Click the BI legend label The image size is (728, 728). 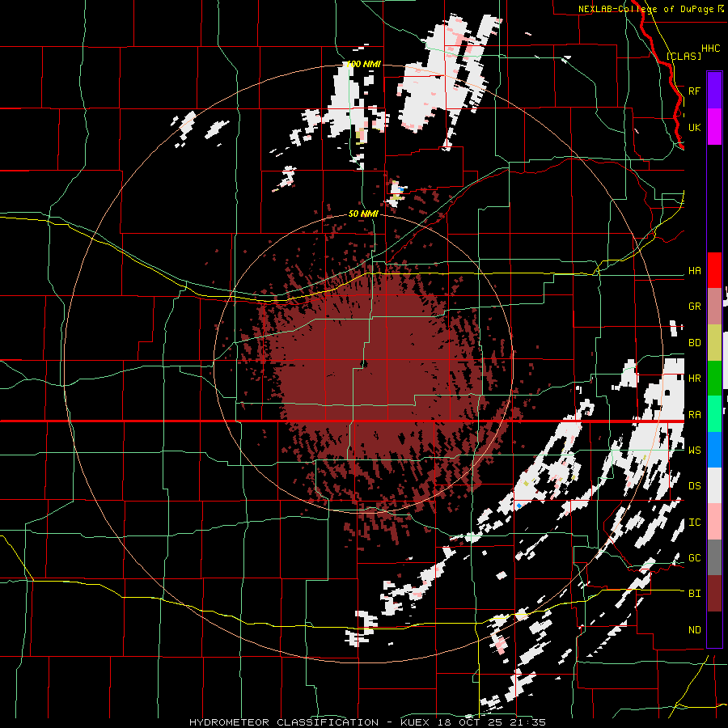pyautogui.click(x=694, y=594)
